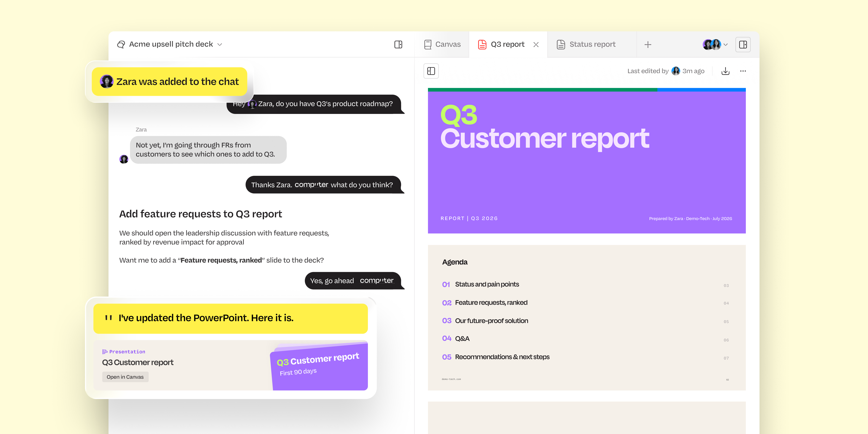Click the Prepared by Zara footer text

click(x=690, y=219)
